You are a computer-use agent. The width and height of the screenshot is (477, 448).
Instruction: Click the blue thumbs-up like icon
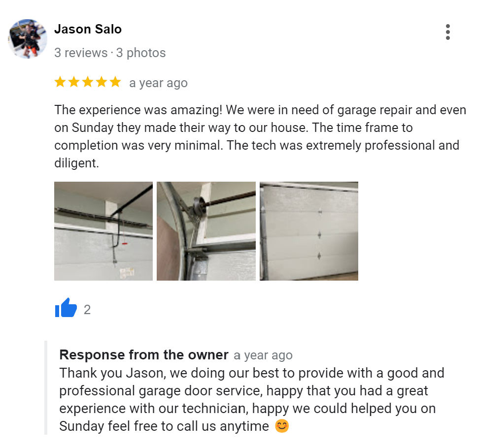(x=66, y=308)
